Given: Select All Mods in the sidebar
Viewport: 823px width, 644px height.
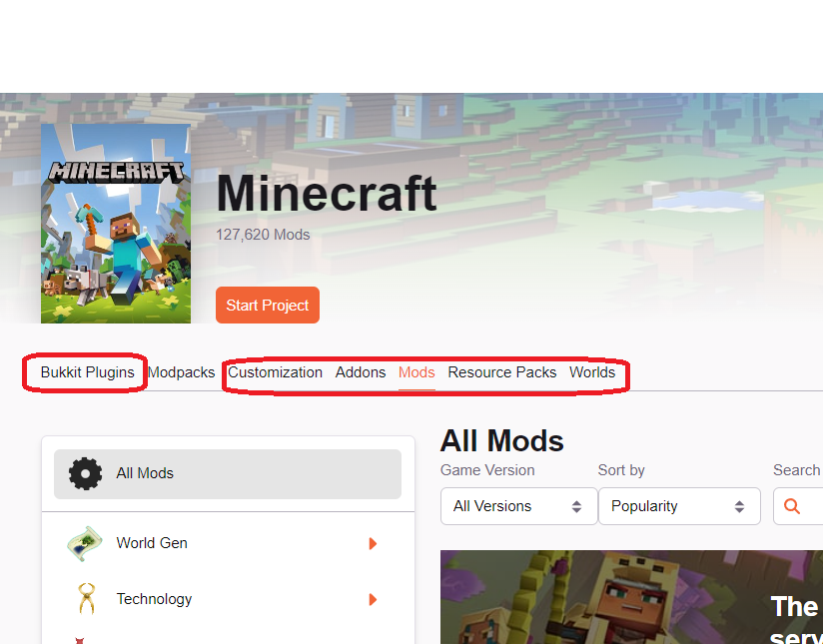Looking at the screenshot, I should click(x=228, y=474).
